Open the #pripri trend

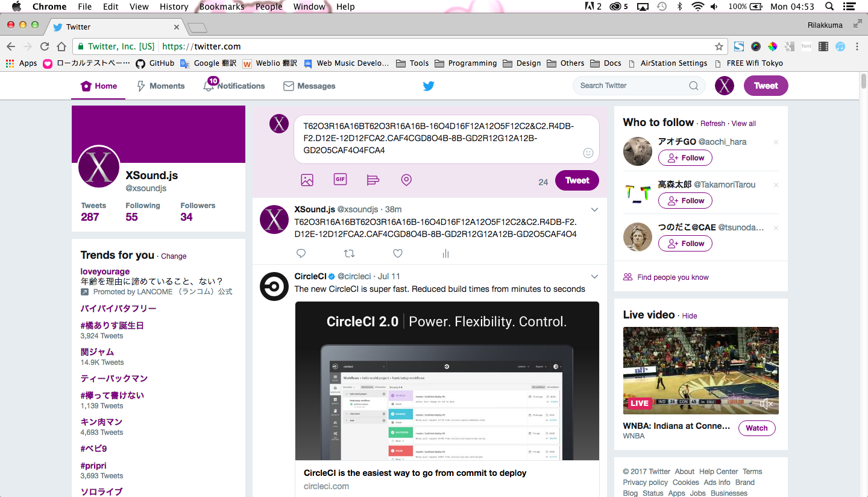click(93, 466)
